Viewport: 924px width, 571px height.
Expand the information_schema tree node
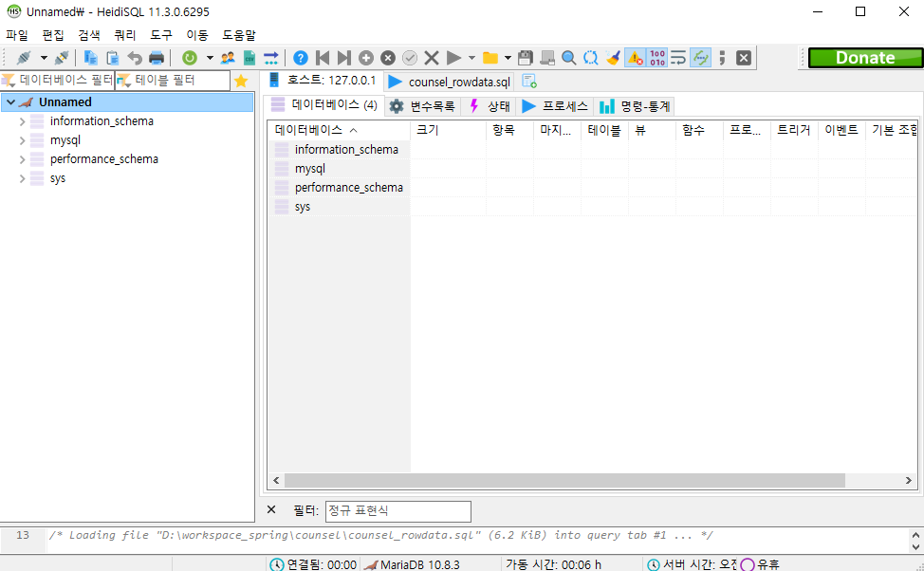22,121
